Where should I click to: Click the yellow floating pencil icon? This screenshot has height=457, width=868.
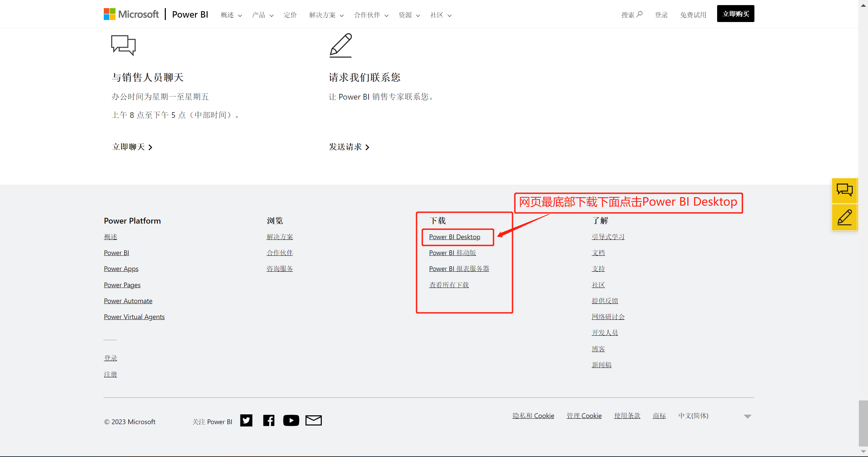point(844,217)
